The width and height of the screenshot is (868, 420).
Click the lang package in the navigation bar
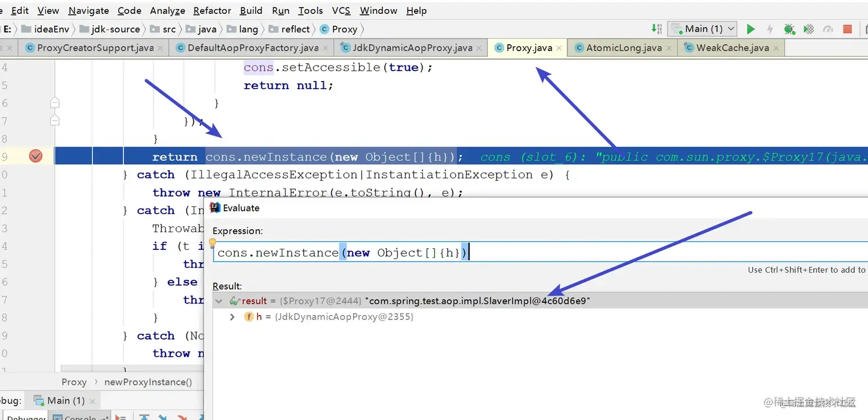(x=242, y=29)
